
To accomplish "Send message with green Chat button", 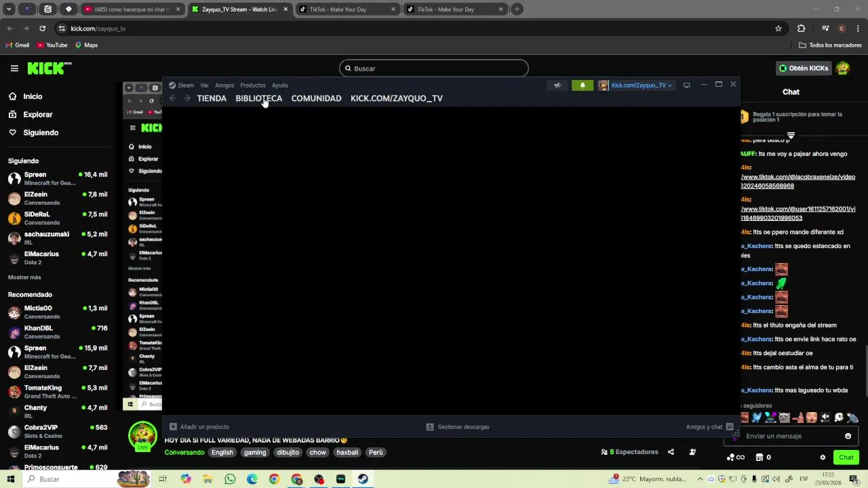I will coord(846,457).
